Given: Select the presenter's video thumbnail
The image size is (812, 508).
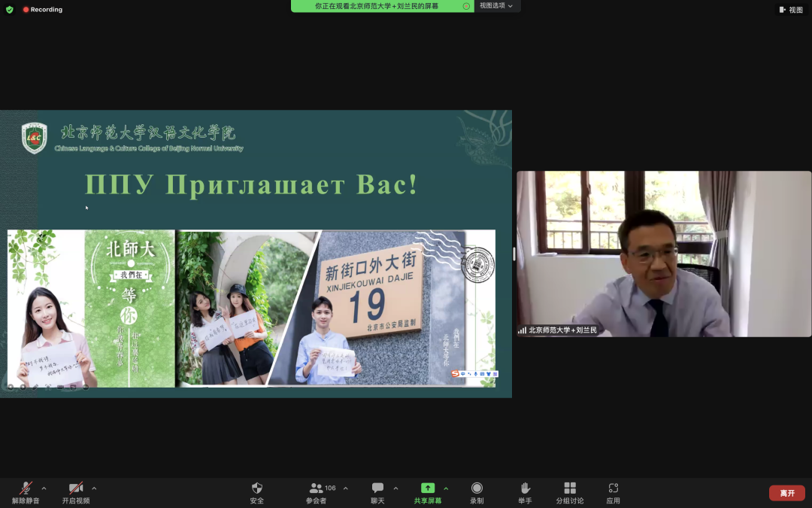Looking at the screenshot, I should [664, 254].
